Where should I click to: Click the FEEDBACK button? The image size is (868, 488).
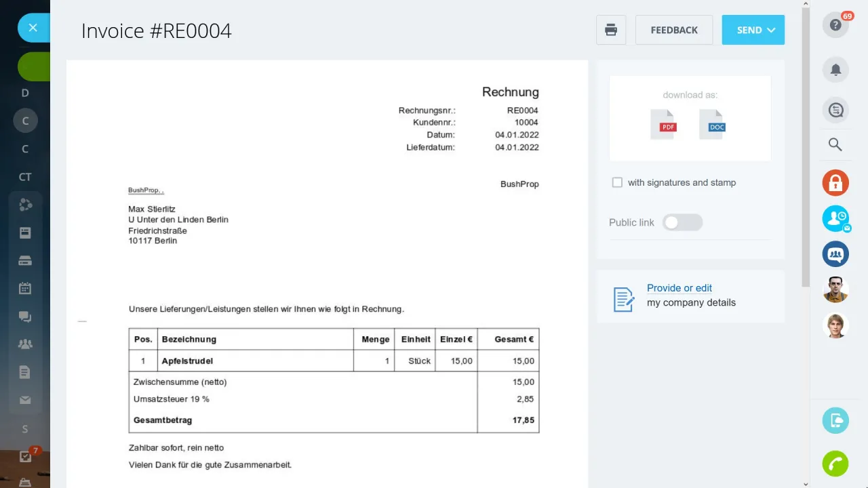(x=673, y=30)
